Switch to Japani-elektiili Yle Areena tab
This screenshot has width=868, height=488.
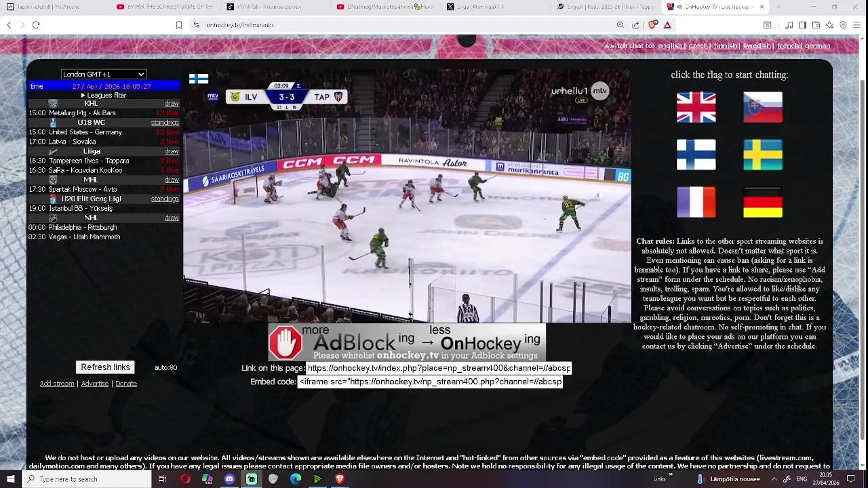54,7
